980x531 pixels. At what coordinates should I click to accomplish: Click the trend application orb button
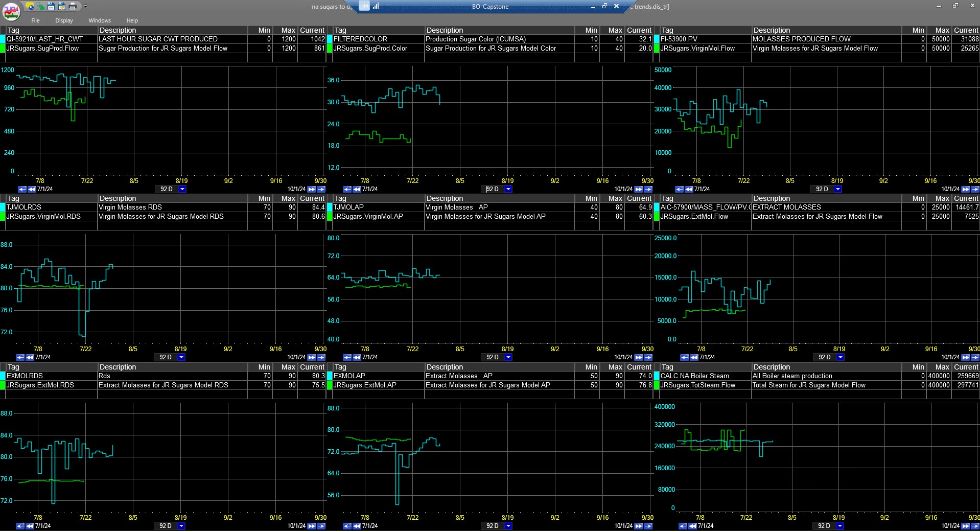[x=11, y=11]
